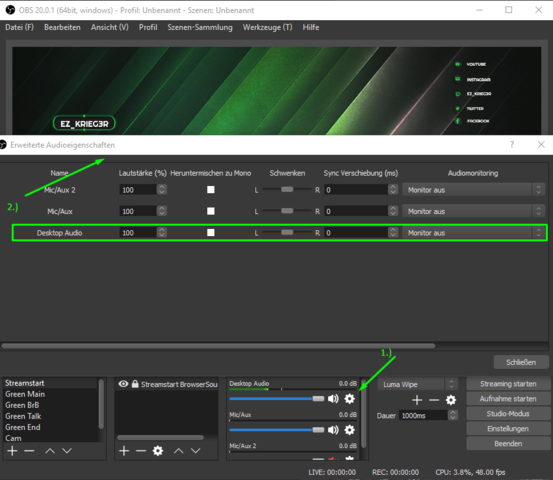The image size is (553, 480).
Task: Open Bearbeiten menu
Action: click(x=62, y=27)
